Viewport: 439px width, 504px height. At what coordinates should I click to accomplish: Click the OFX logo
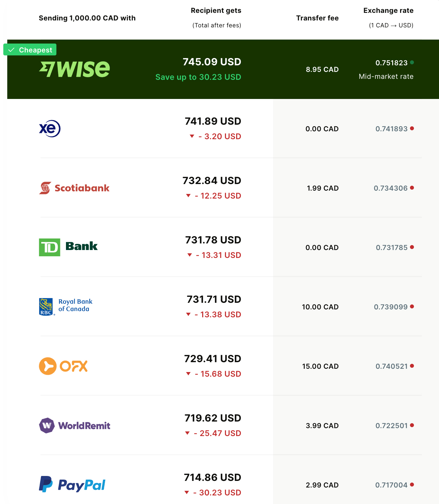[x=63, y=366]
